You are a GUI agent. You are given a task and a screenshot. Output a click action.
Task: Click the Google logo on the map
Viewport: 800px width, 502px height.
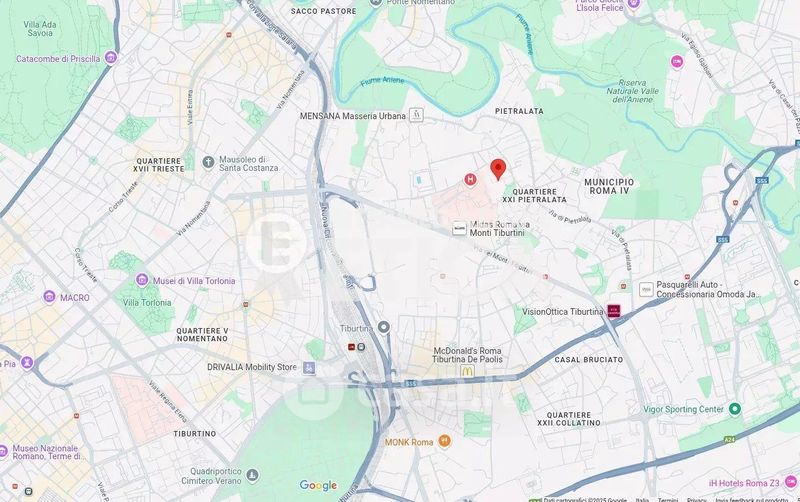point(318,486)
